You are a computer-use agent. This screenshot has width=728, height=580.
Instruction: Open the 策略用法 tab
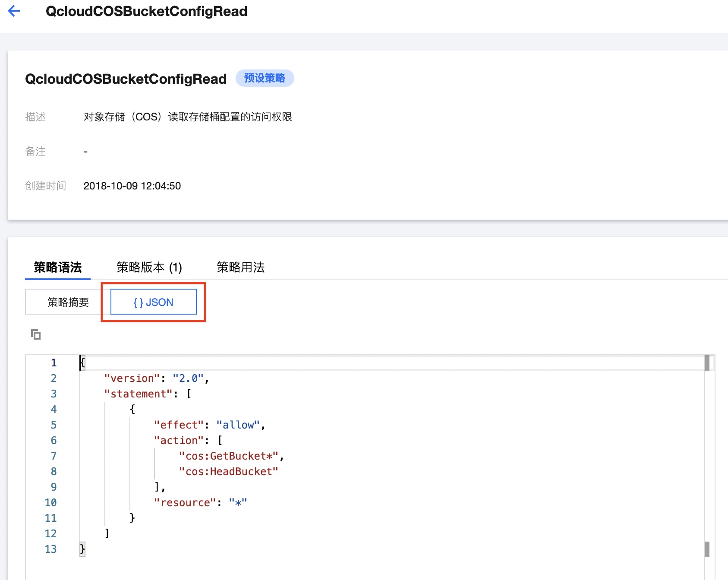click(241, 267)
